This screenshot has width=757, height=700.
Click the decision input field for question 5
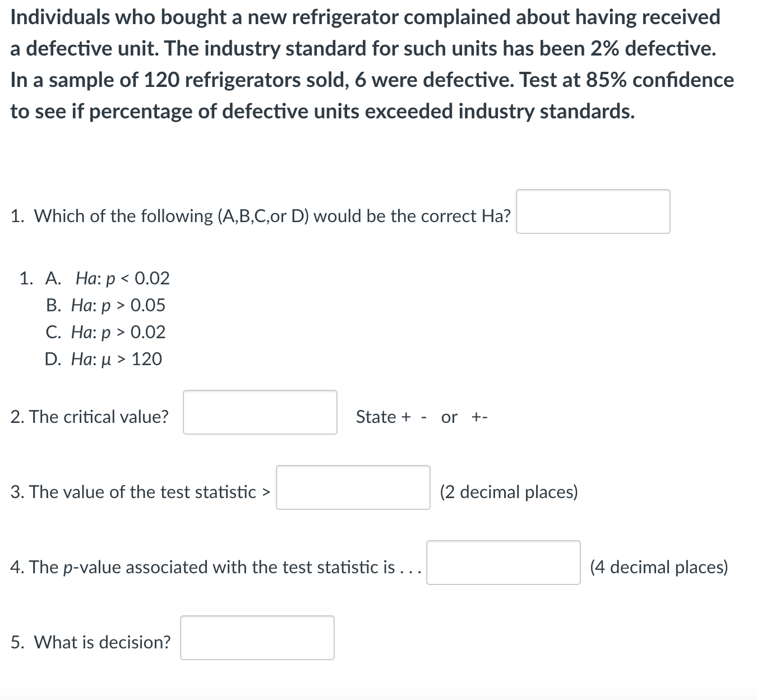click(x=257, y=638)
